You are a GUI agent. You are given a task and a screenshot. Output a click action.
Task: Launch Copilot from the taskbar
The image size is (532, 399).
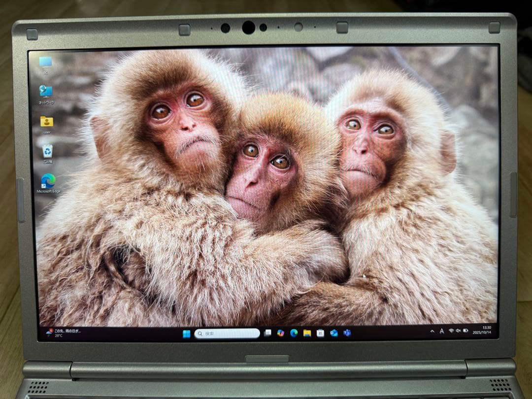pyautogui.click(x=280, y=332)
